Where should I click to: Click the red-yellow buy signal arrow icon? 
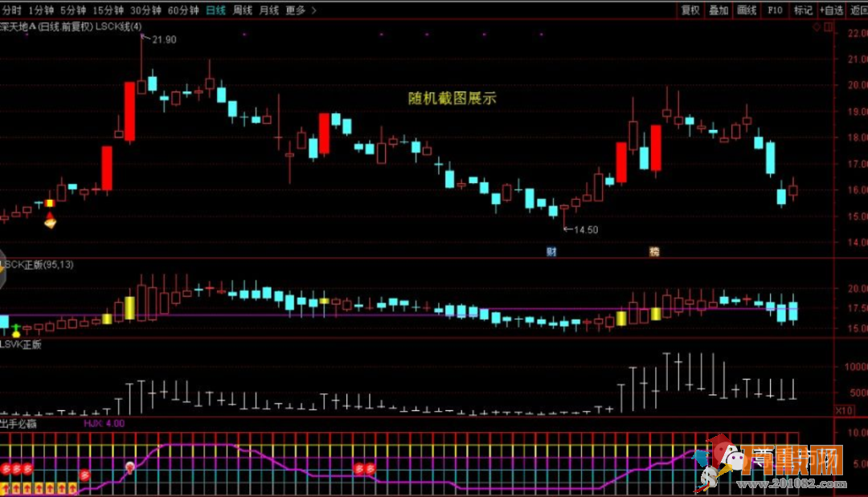(50, 220)
